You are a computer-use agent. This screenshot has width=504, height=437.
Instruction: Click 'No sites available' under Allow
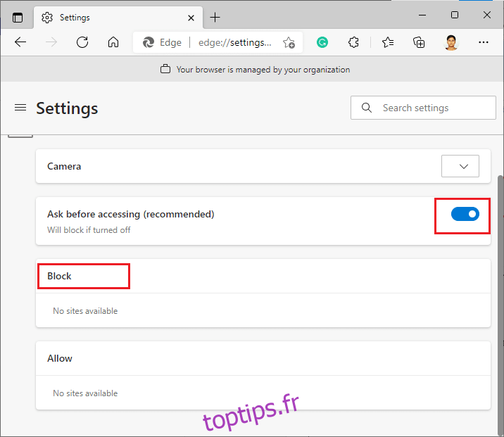tap(85, 393)
